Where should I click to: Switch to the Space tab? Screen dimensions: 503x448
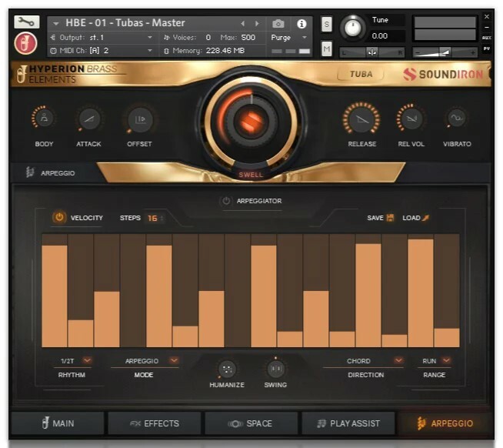pos(251,423)
